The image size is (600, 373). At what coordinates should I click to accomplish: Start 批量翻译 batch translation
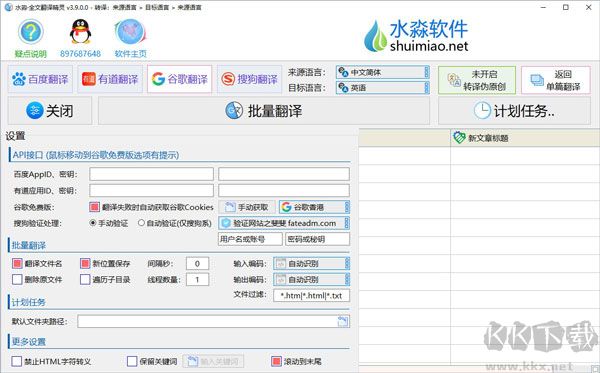click(x=264, y=111)
